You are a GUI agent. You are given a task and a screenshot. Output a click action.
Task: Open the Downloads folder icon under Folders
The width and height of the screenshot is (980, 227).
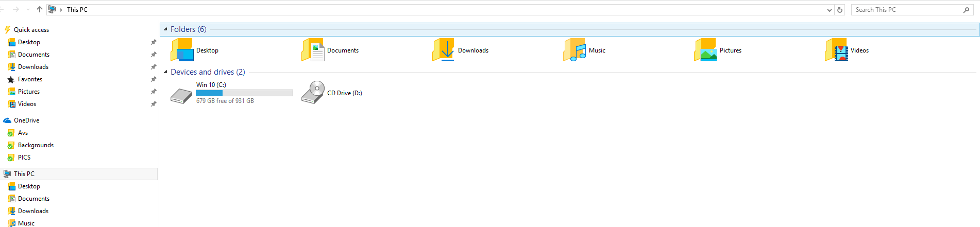coord(444,50)
